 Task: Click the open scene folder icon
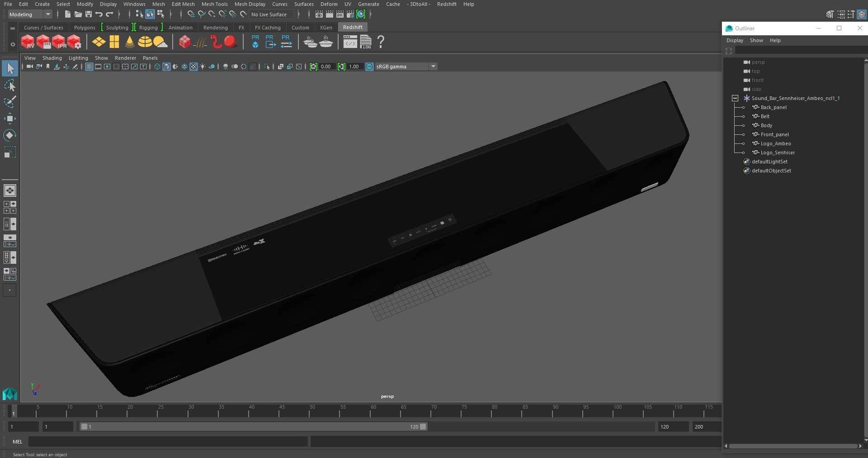click(78, 14)
